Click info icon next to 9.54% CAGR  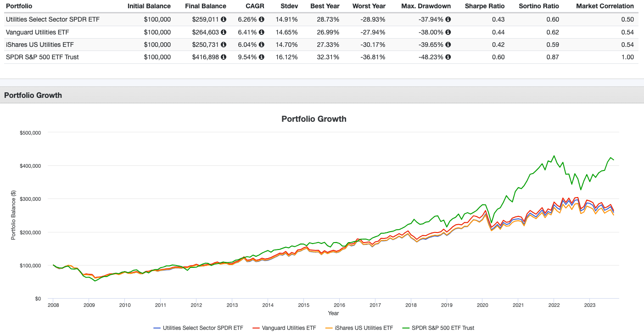coord(262,57)
